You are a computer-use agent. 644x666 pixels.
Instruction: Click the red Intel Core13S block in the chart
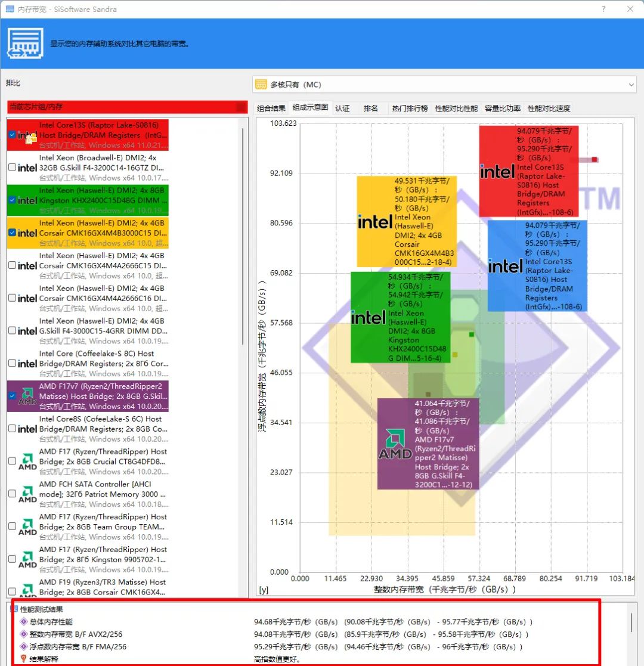click(x=528, y=171)
